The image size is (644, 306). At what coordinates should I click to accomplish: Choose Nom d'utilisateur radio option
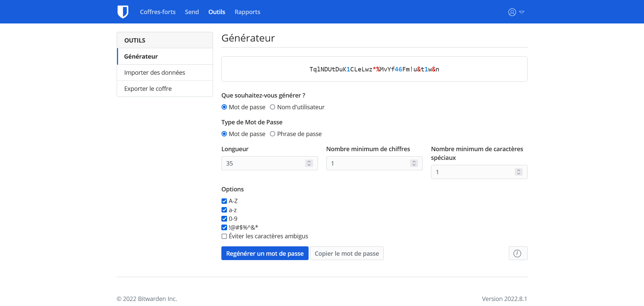click(273, 107)
